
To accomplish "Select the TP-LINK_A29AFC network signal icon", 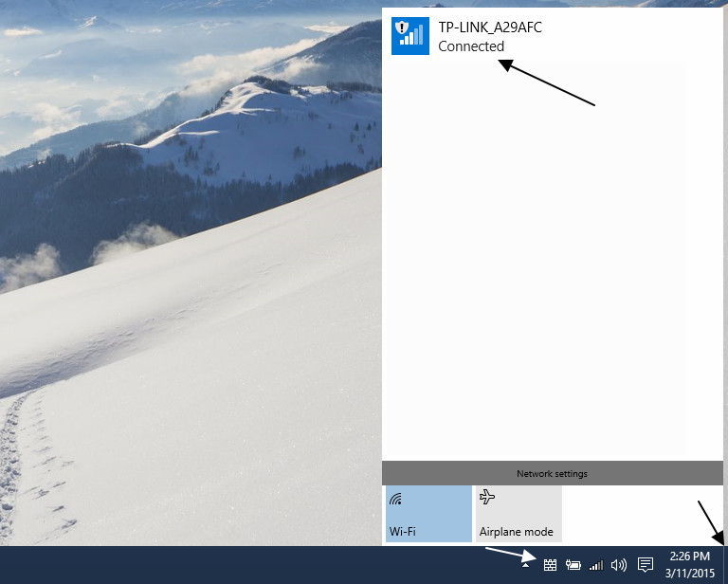I will point(409,36).
